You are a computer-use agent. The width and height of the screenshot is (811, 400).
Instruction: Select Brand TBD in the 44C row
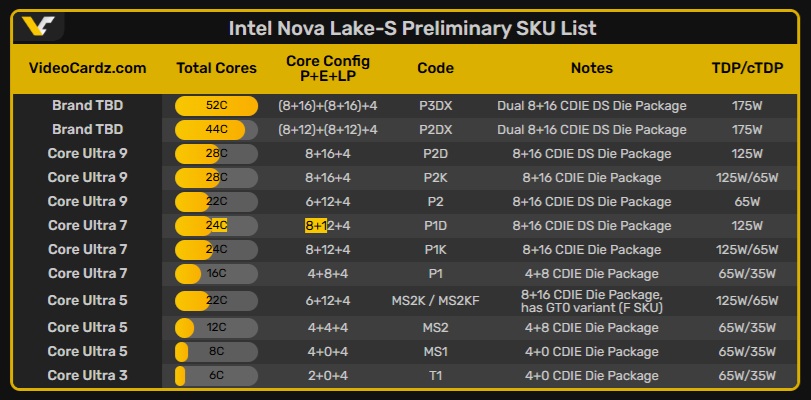(x=87, y=130)
